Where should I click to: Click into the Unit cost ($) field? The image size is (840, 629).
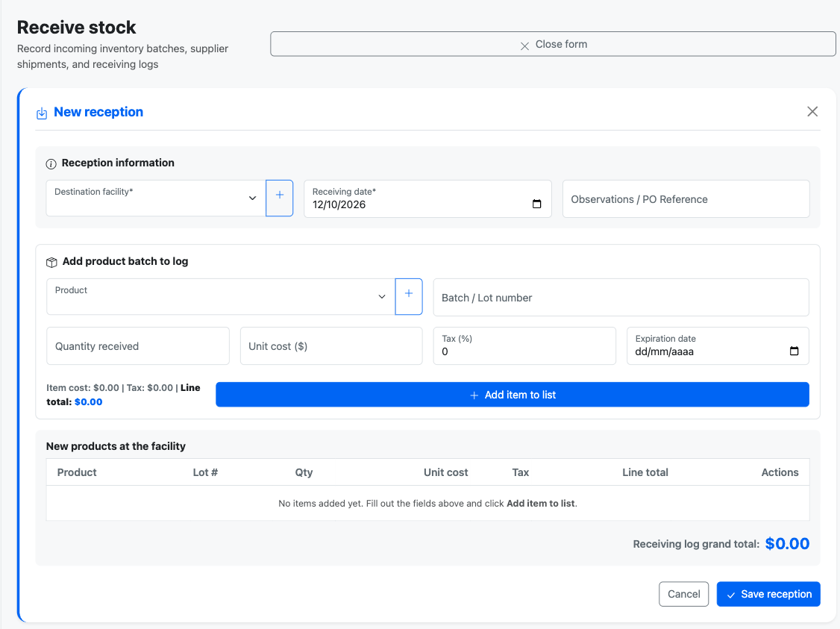331,346
